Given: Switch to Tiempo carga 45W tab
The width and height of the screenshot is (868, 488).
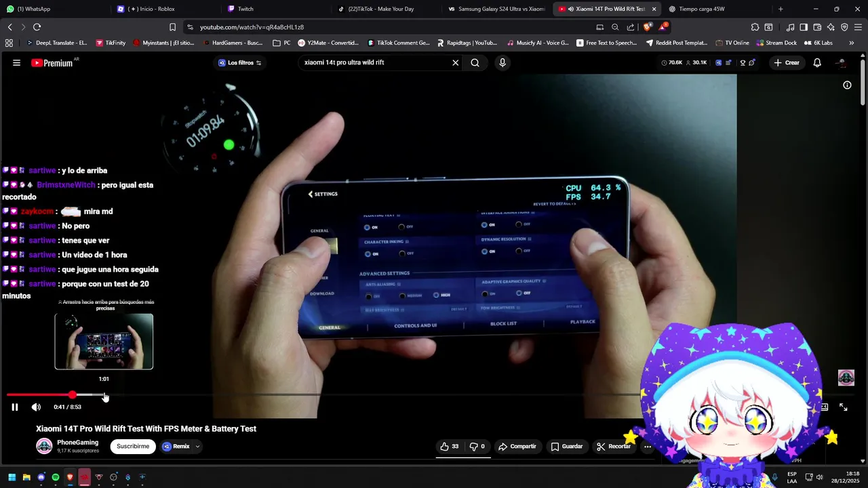Looking at the screenshot, I should tap(717, 9).
